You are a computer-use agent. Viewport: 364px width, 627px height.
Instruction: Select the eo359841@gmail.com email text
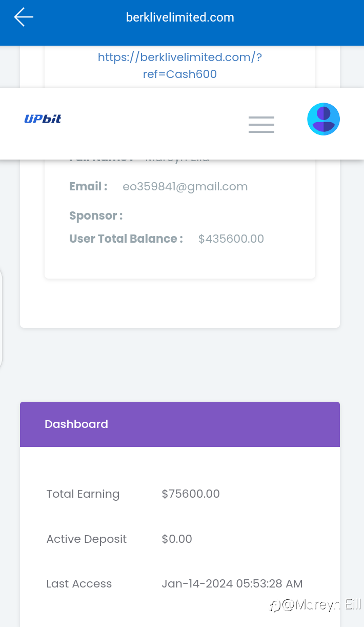(185, 187)
